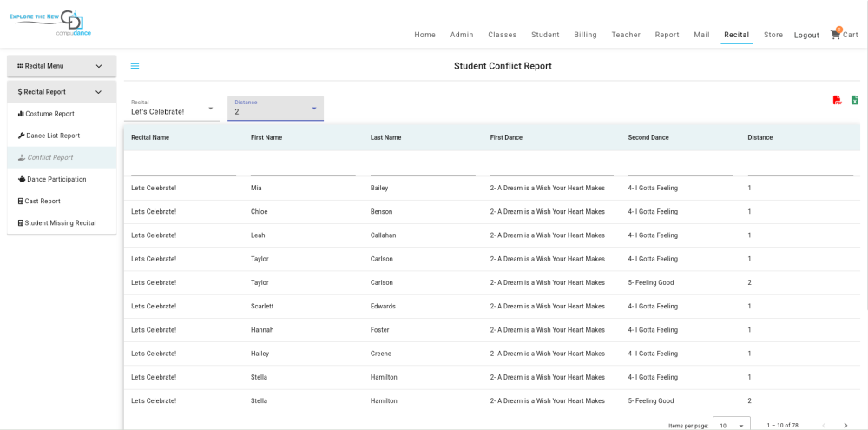Export report as PDF icon
868x430 pixels.
(837, 100)
